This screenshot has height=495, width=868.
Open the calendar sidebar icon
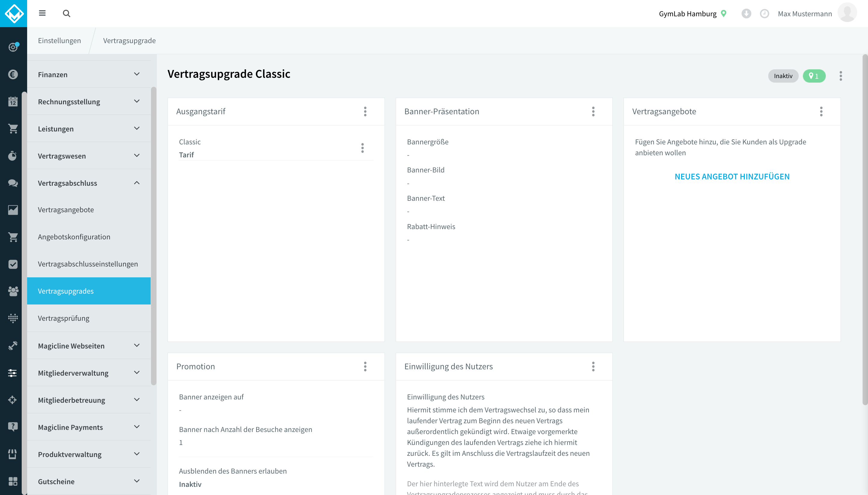(13, 101)
